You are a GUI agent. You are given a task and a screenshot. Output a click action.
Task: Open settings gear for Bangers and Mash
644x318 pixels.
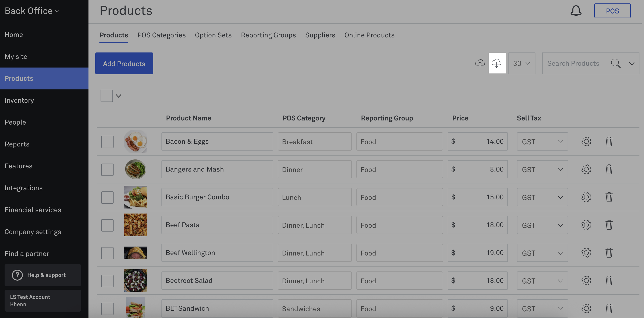pos(586,169)
